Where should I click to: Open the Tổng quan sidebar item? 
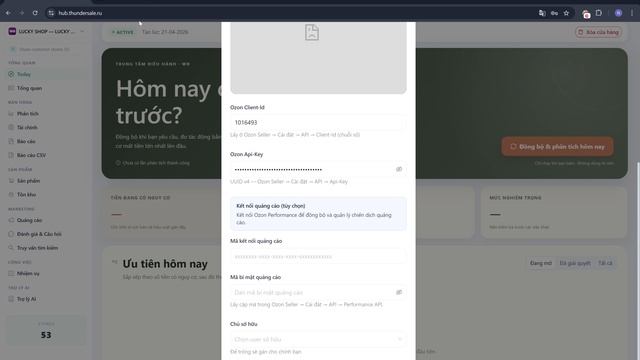pyautogui.click(x=46, y=88)
